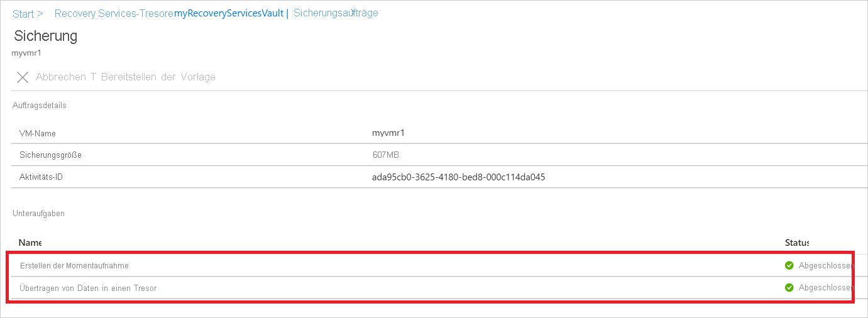The image size is (868, 318).
Task: Click Bereitstellen der Vorlage
Action: (x=158, y=77)
